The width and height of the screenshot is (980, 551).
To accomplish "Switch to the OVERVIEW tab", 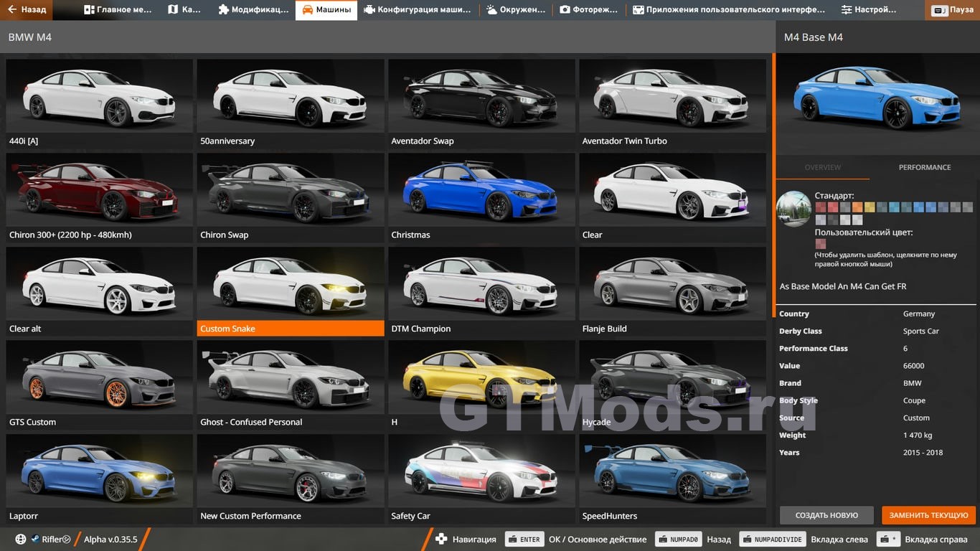I will 823,167.
